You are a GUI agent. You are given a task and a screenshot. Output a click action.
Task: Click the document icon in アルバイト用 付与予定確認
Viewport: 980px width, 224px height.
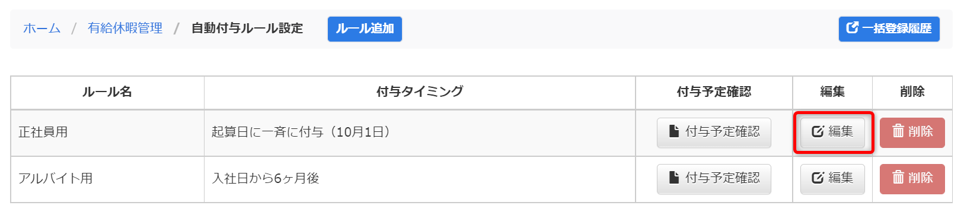[x=674, y=177]
